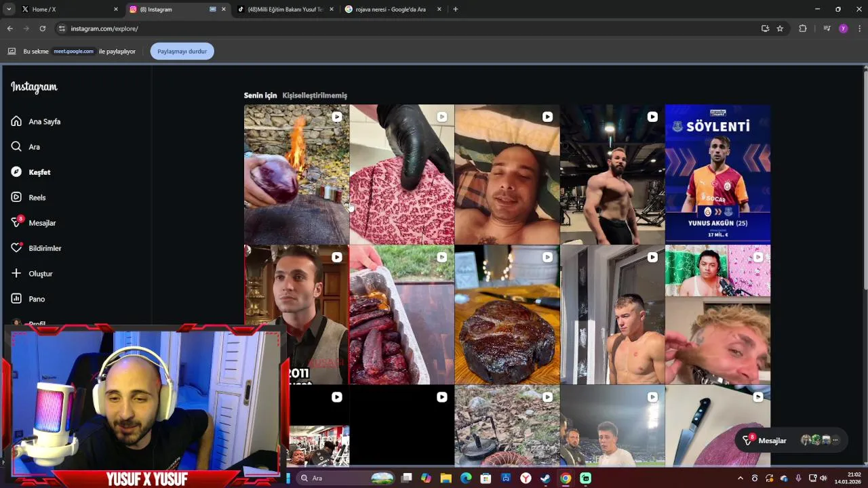
Task: Click the Windows taskbar Ara search box
Action: click(x=346, y=478)
